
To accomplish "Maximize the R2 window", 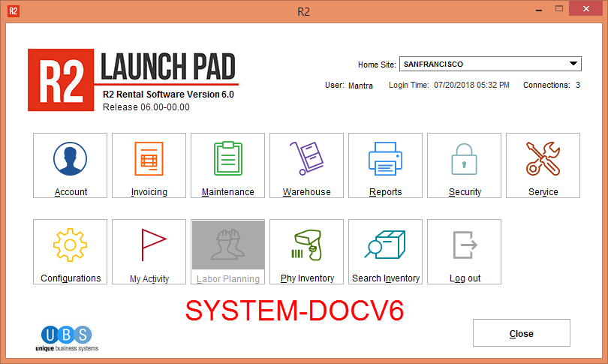I will 559,8.
